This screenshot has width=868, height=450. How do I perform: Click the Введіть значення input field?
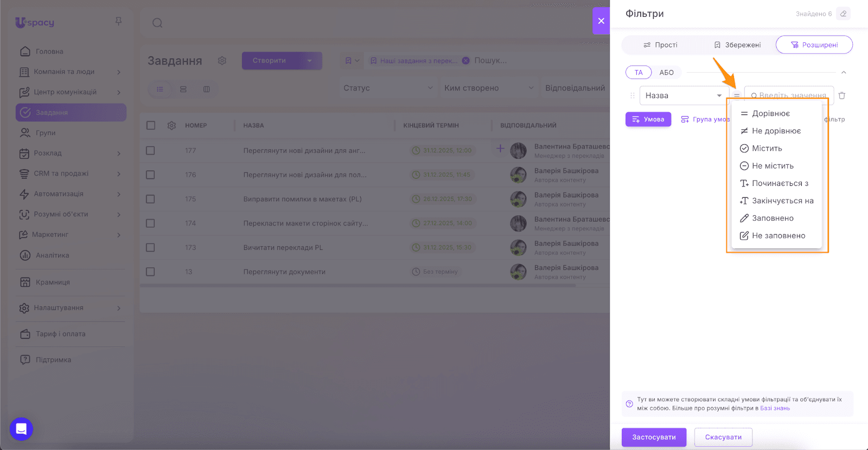click(x=789, y=95)
